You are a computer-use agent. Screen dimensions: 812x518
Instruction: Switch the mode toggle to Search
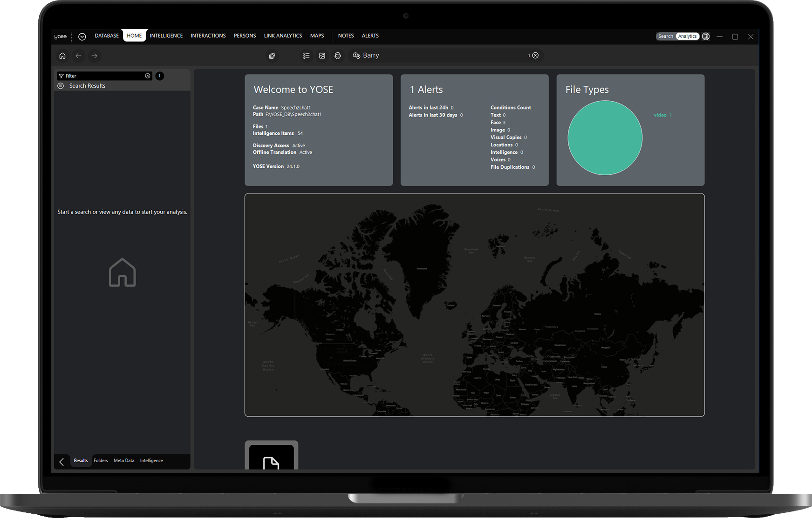pyautogui.click(x=665, y=36)
